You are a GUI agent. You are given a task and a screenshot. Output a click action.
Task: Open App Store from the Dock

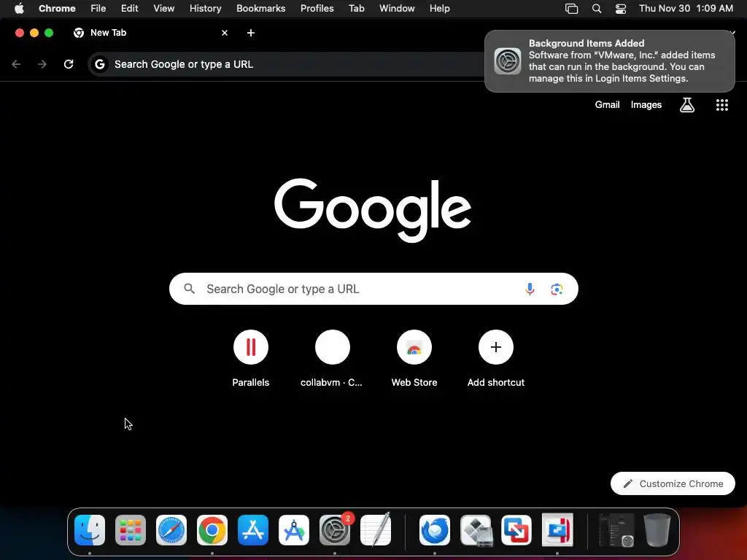click(253, 530)
